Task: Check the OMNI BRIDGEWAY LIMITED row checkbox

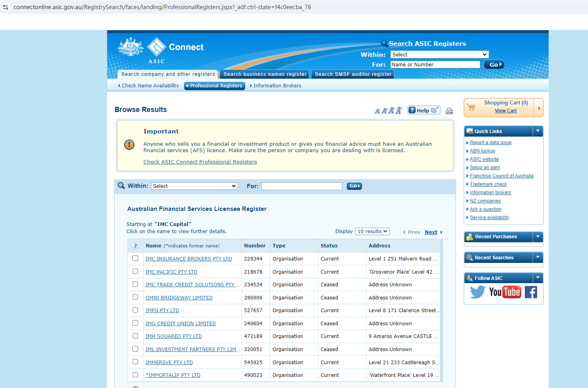Action: pyautogui.click(x=135, y=297)
